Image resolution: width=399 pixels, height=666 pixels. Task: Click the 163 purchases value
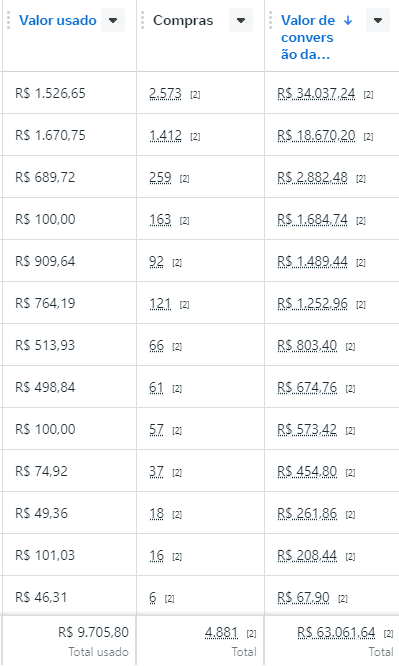click(160, 219)
